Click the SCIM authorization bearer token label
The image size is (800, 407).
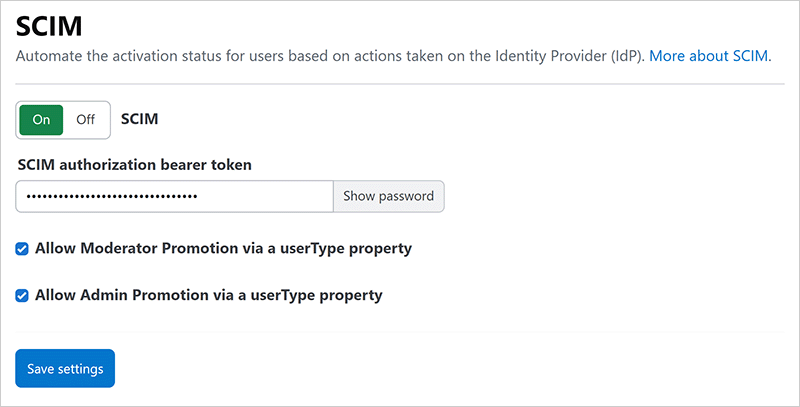click(x=135, y=164)
